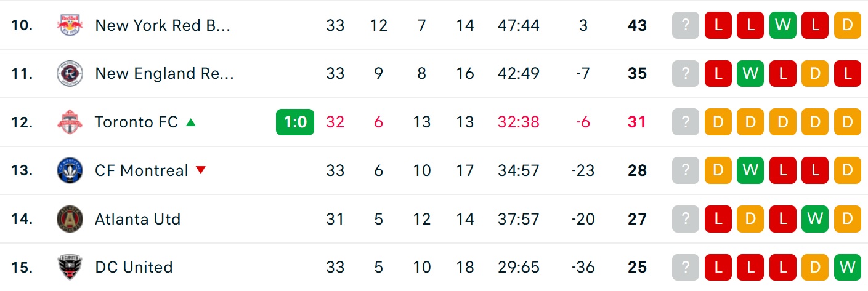This screenshot has width=868, height=291.
Task: Click the Atlanta Utd badge icon
Action: [x=69, y=219]
